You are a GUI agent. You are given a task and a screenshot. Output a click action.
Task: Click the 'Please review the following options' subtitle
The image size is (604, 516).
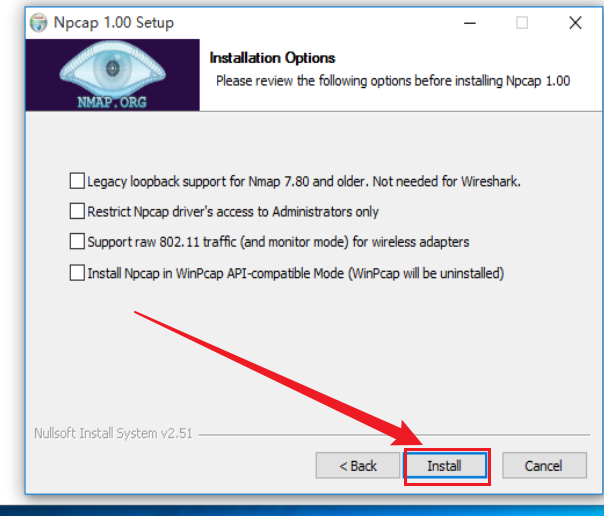(x=393, y=81)
